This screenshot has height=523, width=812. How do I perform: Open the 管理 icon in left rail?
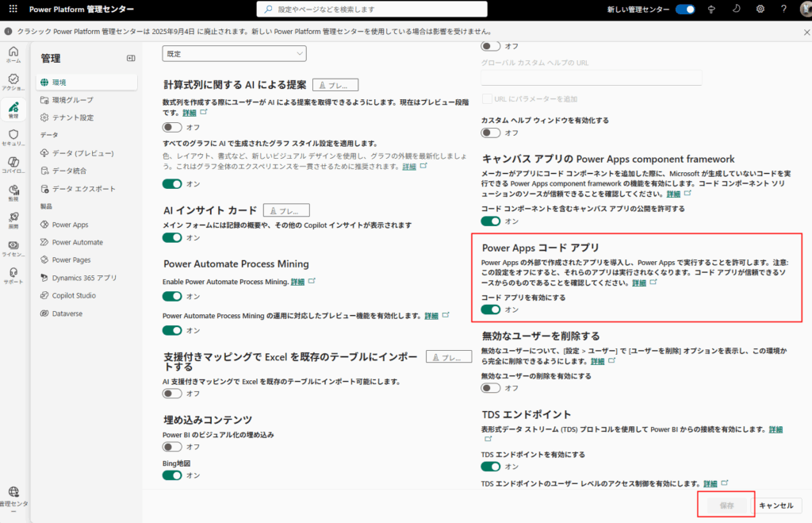pos(13,110)
